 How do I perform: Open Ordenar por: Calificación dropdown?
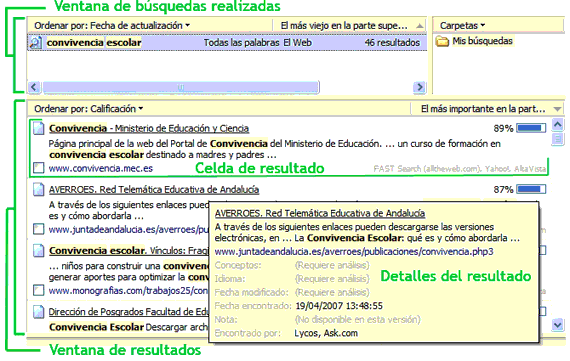click(x=88, y=109)
